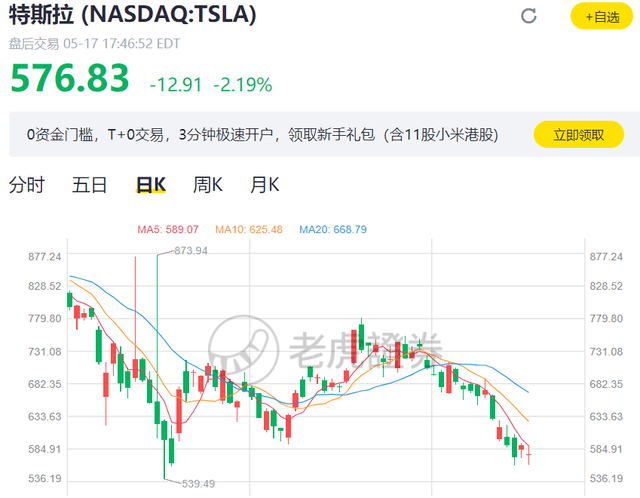Open the 月K monthly candlestick tab

pos(265,185)
